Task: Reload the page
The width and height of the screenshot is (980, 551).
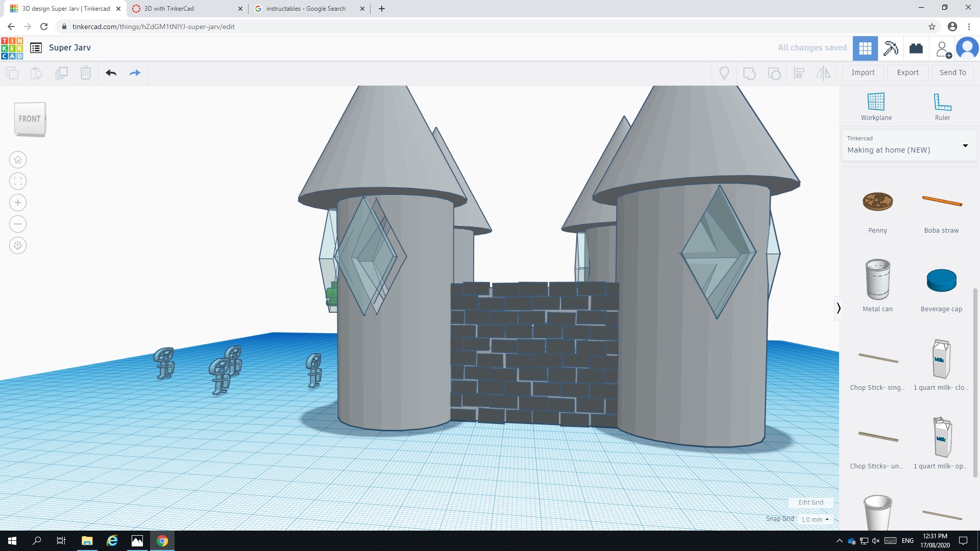Action: coord(44,27)
